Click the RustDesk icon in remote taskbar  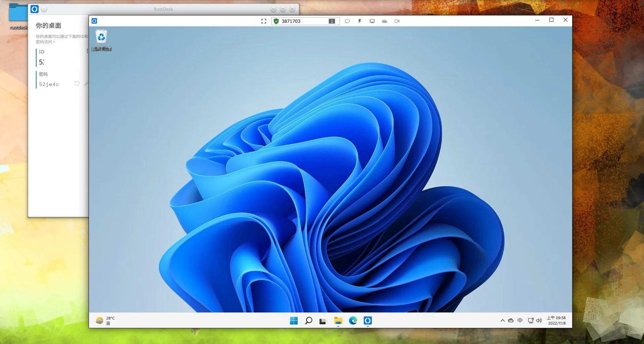point(367,321)
